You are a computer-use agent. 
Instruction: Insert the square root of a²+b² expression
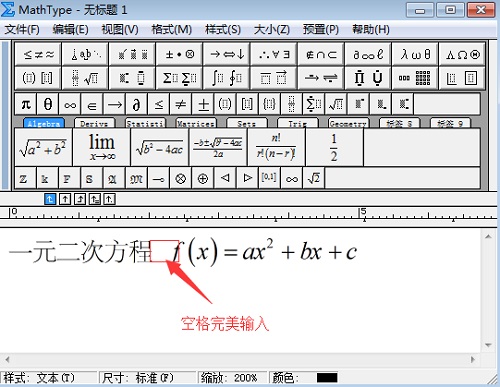pyautogui.click(x=43, y=147)
